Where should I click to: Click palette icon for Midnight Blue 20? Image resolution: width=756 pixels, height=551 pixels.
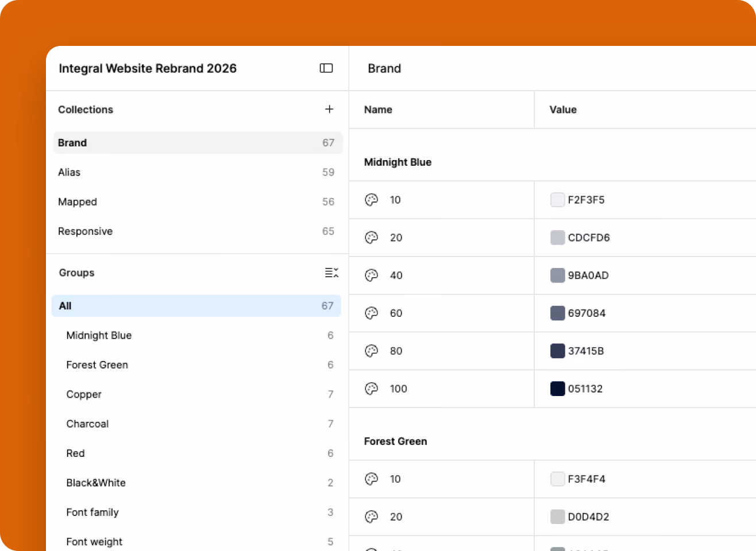[x=372, y=238]
